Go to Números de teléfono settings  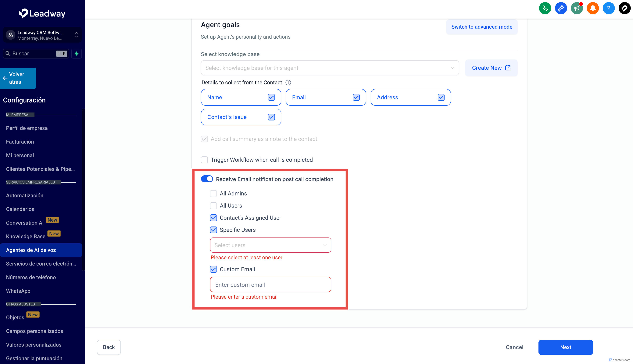31,277
